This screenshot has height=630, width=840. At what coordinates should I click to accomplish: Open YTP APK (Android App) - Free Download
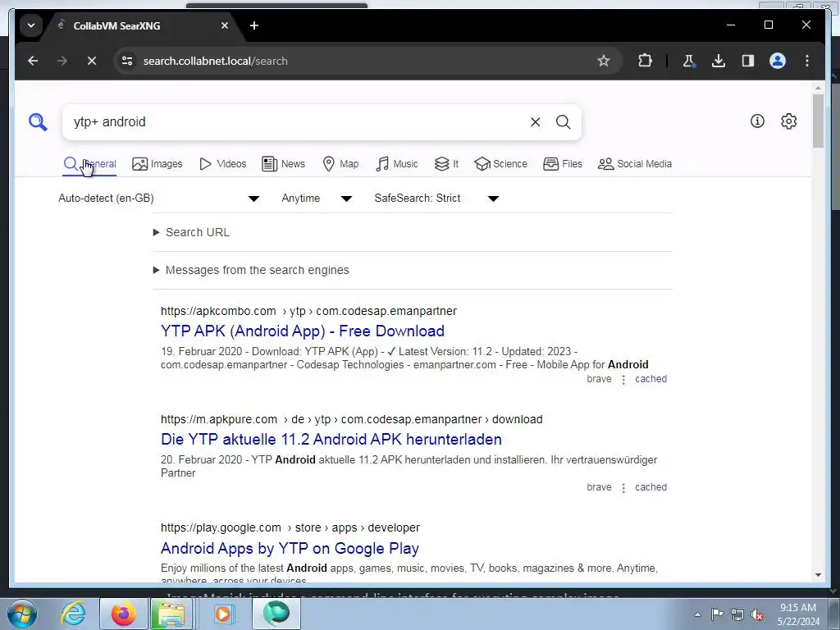click(x=303, y=331)
